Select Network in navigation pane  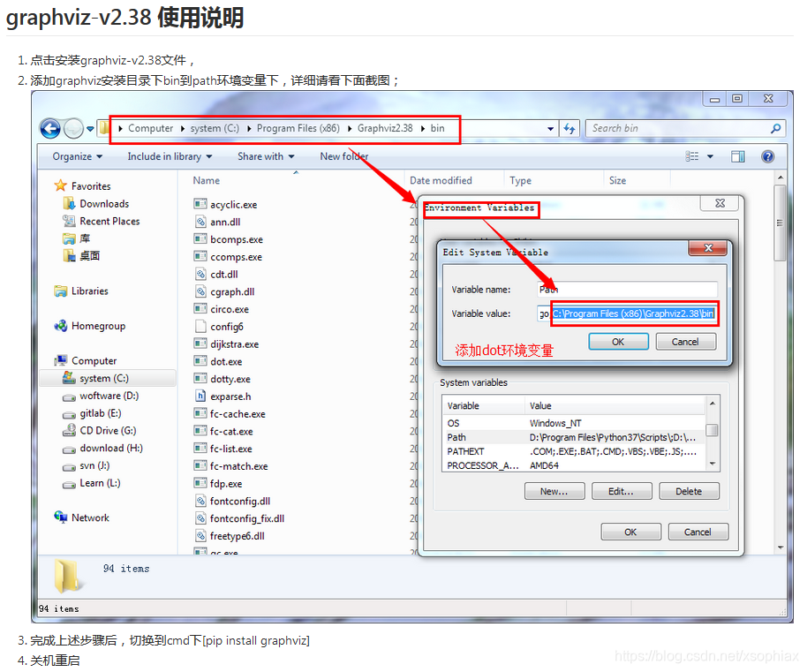(x=82, y=517)
